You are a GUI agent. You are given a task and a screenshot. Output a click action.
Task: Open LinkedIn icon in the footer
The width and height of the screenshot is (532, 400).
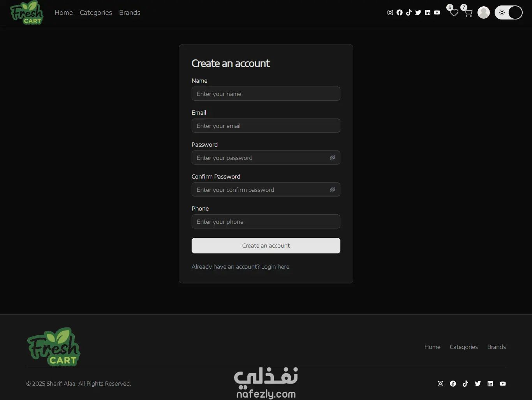(490, 384)
